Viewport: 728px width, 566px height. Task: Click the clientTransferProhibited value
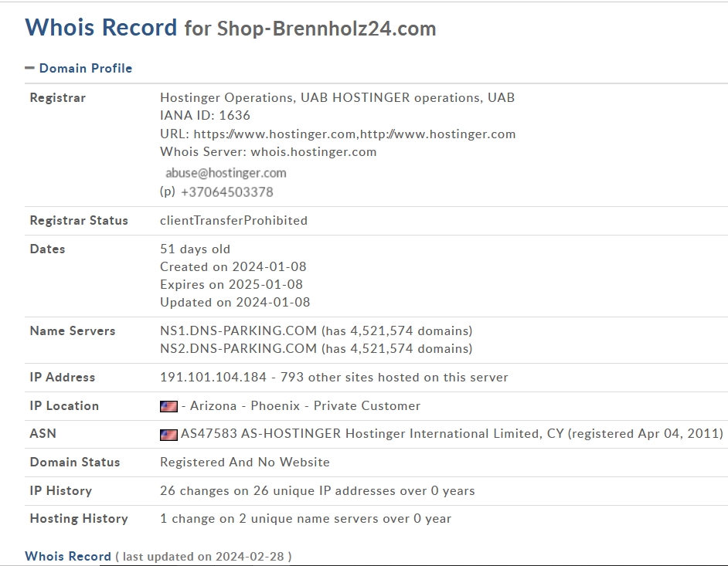click(233, 220)
